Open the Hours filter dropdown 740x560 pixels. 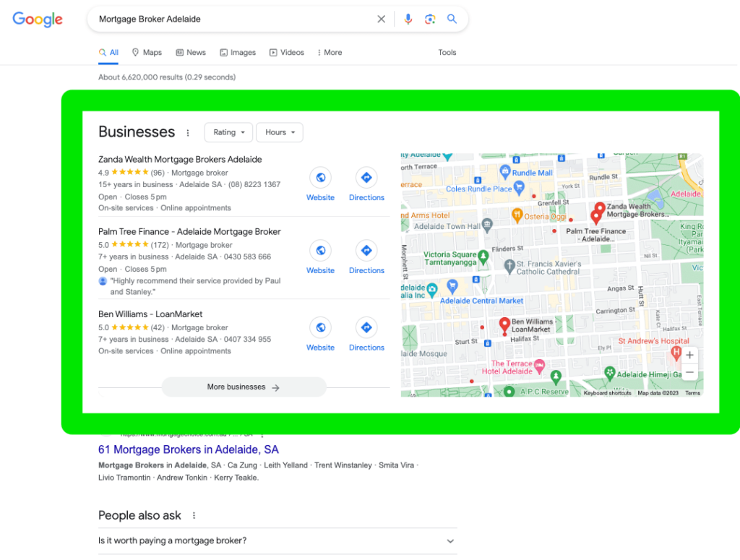click(x=280, y=132)
